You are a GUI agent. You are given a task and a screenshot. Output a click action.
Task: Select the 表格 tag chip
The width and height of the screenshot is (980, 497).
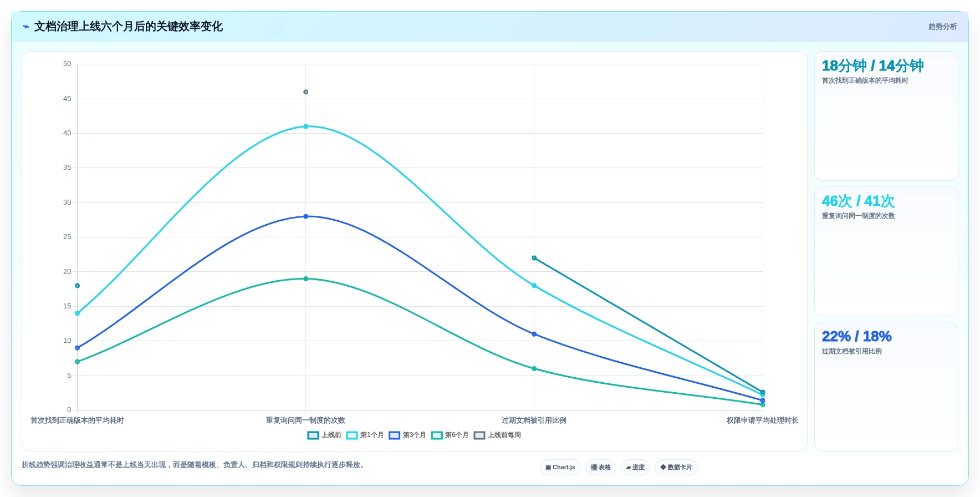[601, 468]
